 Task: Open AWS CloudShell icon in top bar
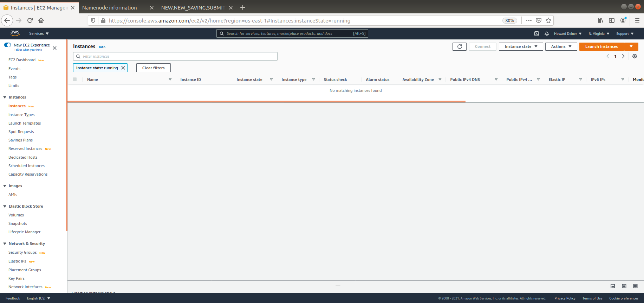coord(536,33)
